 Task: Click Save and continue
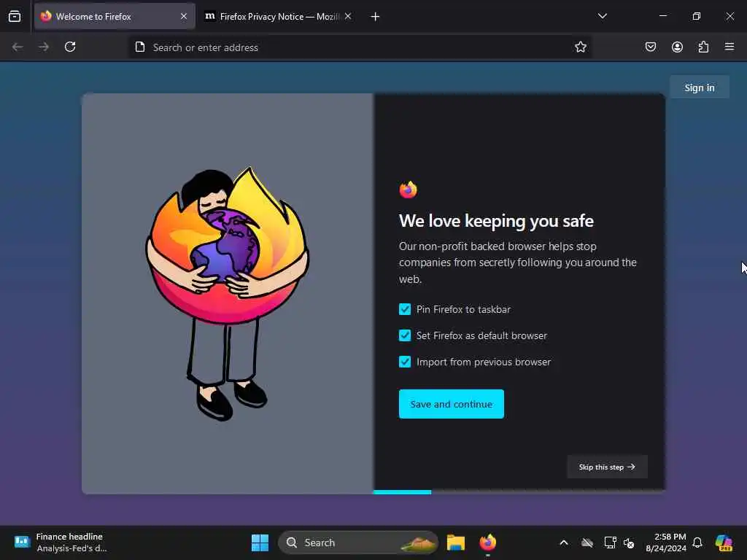(x=451, y=404)
